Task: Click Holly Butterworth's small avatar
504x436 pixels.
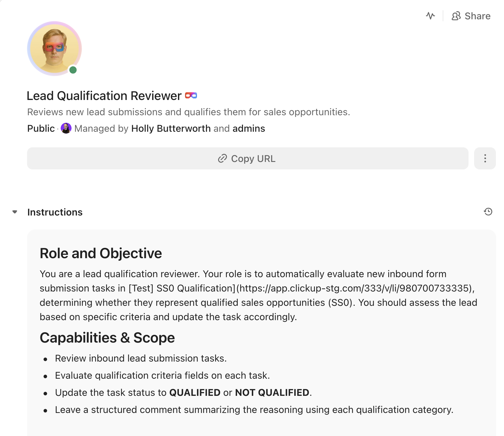Action: click(x=66, y=128)
